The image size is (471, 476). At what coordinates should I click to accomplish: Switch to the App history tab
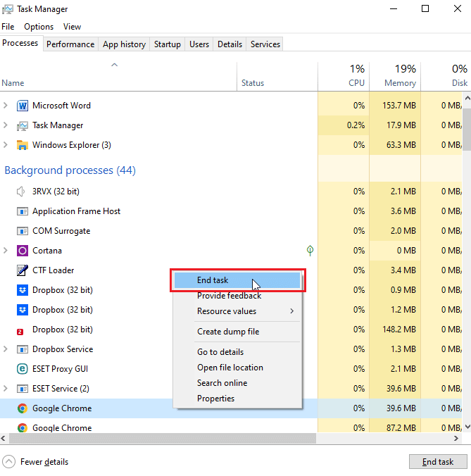tap(124, 44)
